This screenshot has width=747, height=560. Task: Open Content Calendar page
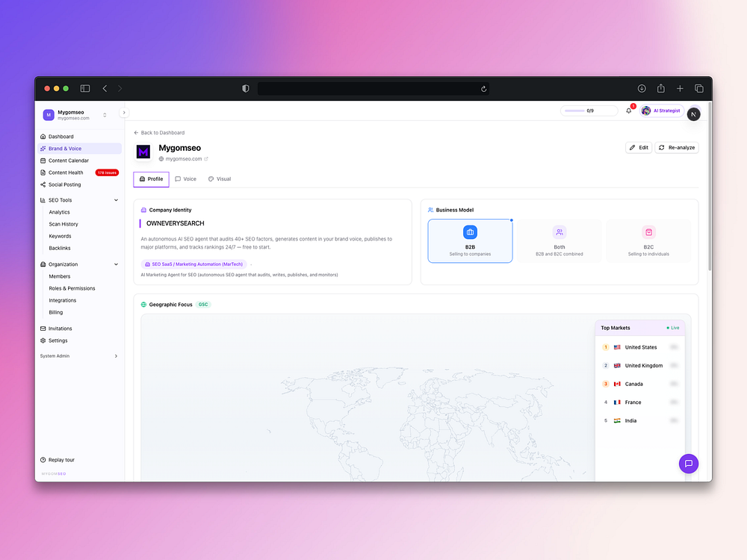(80, 161)
